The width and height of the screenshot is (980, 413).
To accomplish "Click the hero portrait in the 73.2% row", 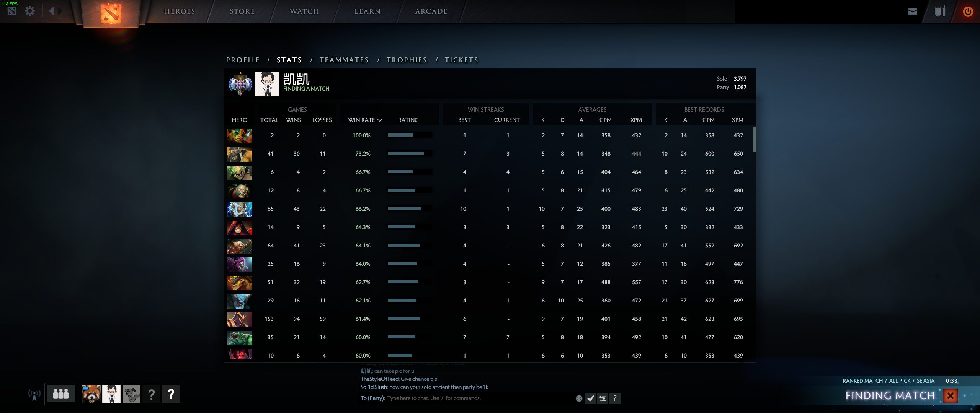I will (239, 154).
